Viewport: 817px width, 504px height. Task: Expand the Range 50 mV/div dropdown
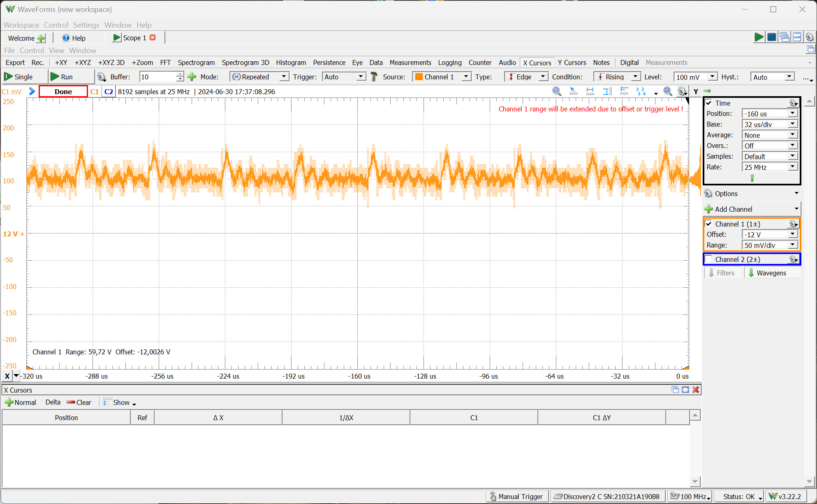[x=792, y=245]
